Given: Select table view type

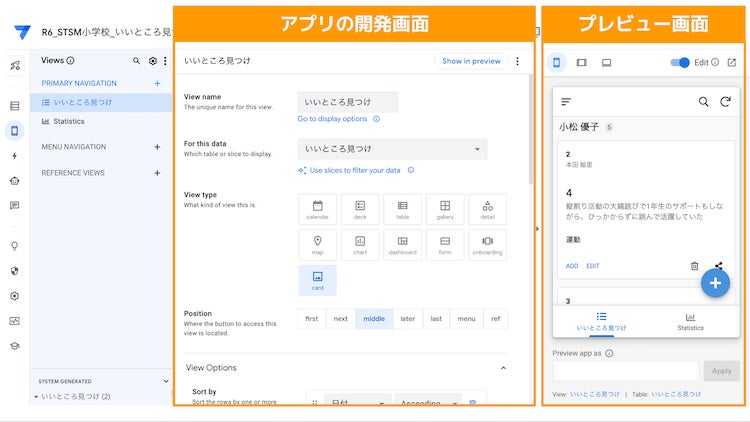Looking at the screenshot, I should tap(403, 210).
